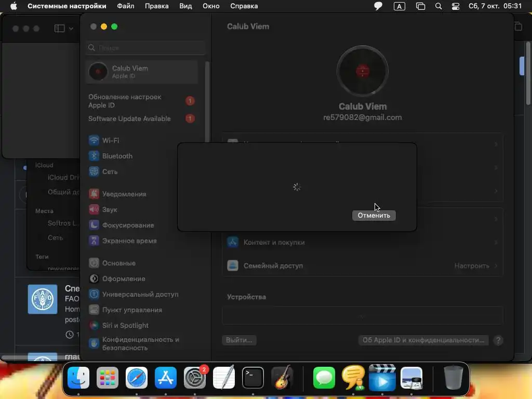The height and width of the screenshot is (399, 532).
Task: Open Siri и Spotlight icon
Action: [94, 325]
